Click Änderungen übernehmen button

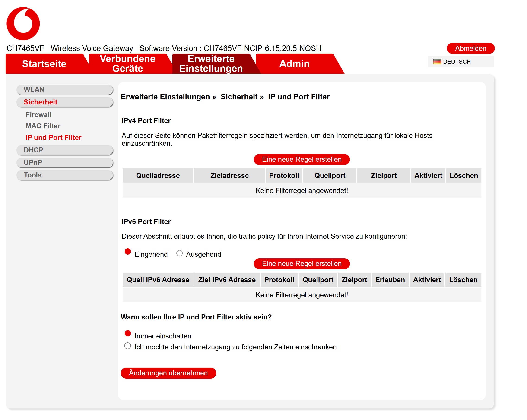pos(168,373)
